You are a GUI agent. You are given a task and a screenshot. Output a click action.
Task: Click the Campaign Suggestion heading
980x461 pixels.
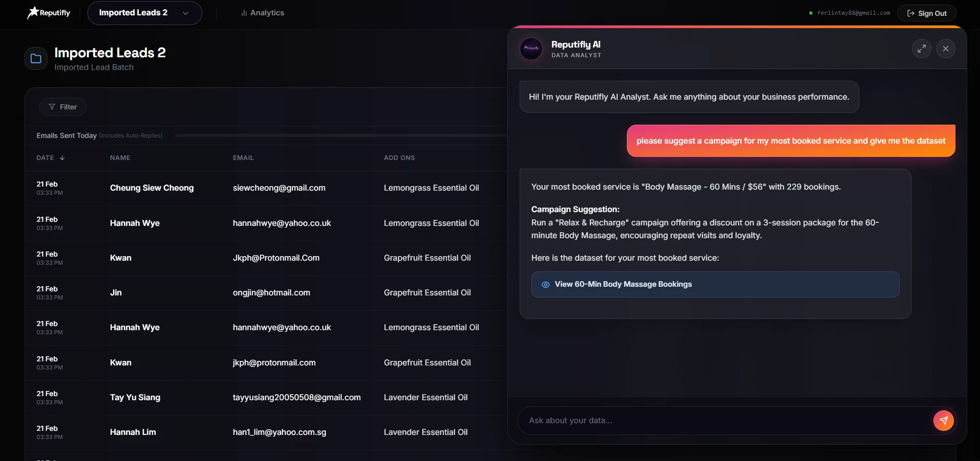click(x=575, y=210)
